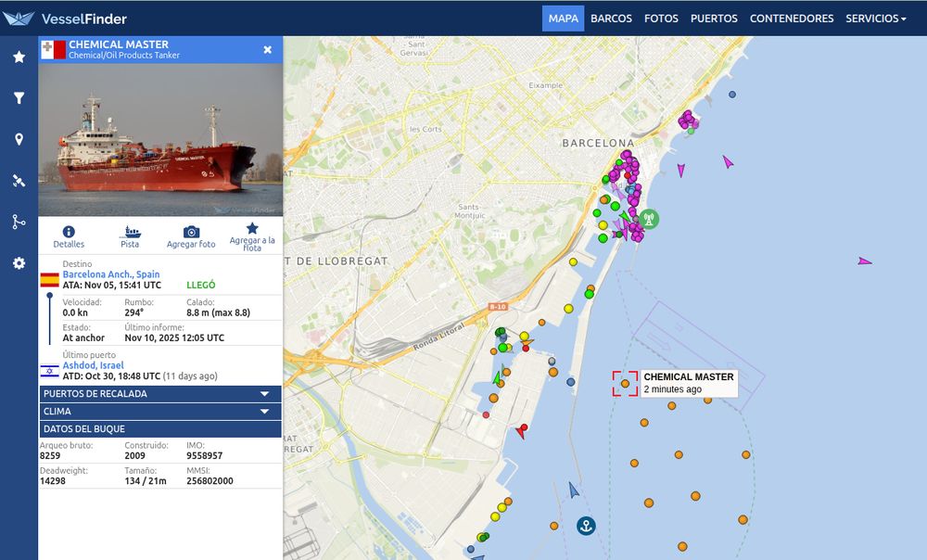Click the LLEGÓ arrival status
Viewport: 927px width, 560px height.
tap(201, 285)
